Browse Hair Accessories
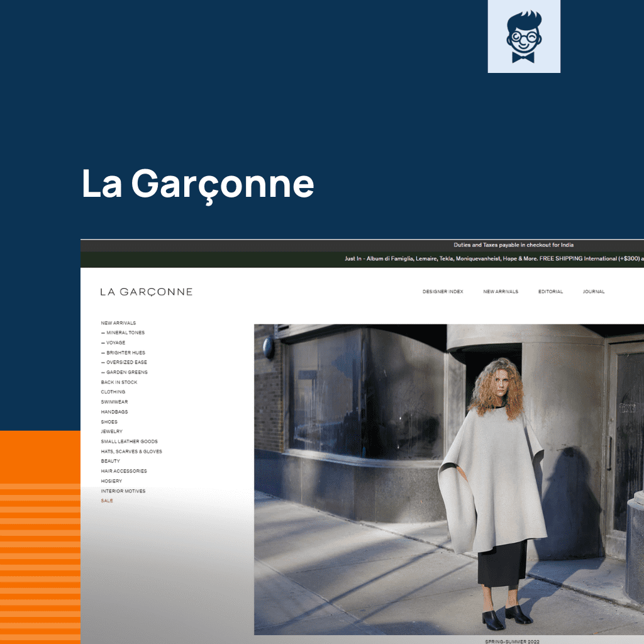 [x=124, y=471]
